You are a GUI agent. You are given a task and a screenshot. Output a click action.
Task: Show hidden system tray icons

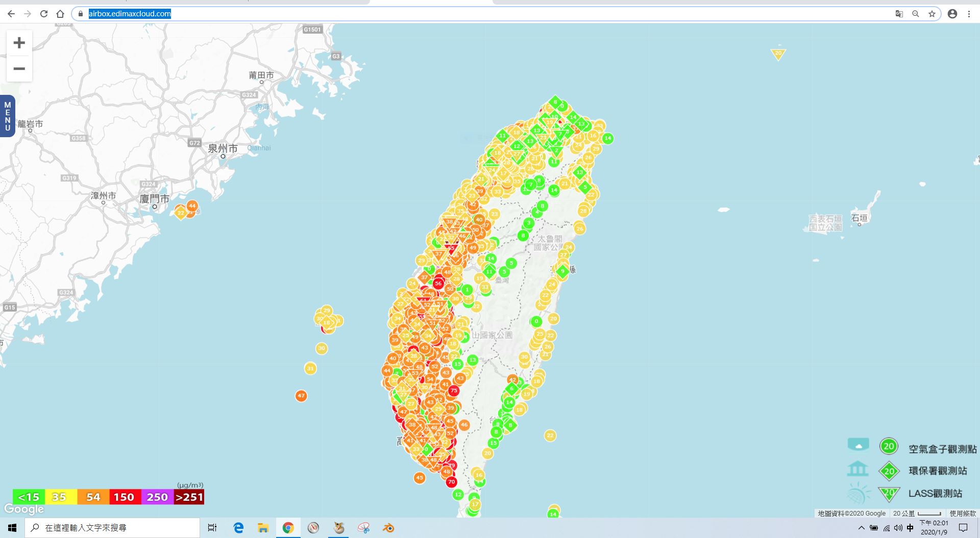click(x=861, y=528)
